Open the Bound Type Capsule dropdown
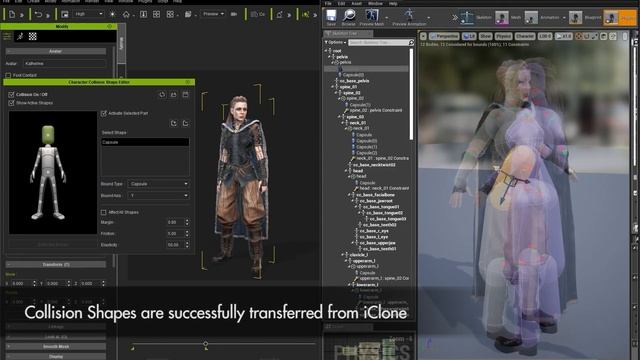The image size is (640, 360). (158, 184)
